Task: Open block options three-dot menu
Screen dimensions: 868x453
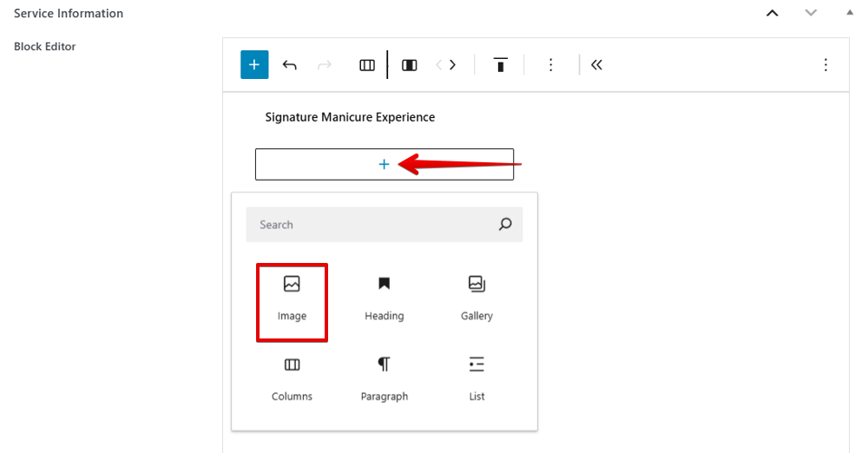Action: 550,65
